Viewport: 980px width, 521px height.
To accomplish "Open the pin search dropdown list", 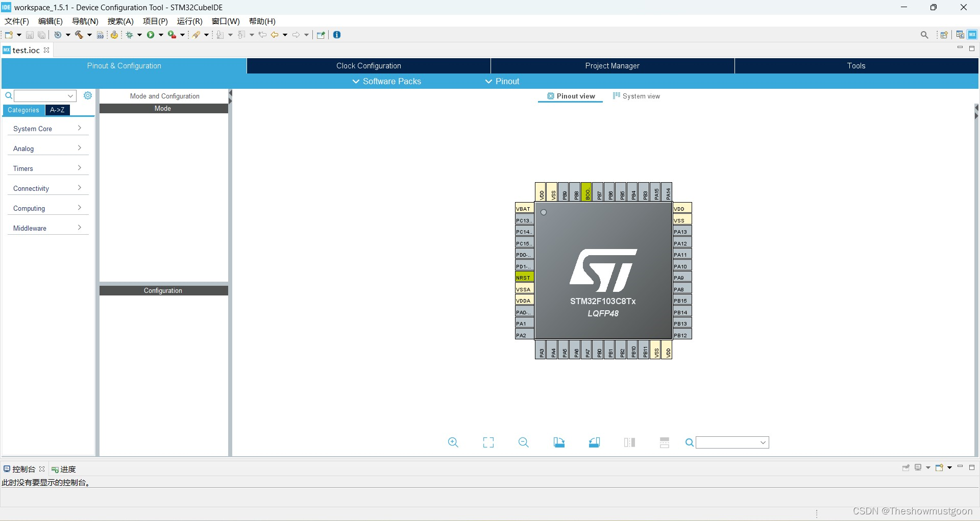I will pos(762,442).
